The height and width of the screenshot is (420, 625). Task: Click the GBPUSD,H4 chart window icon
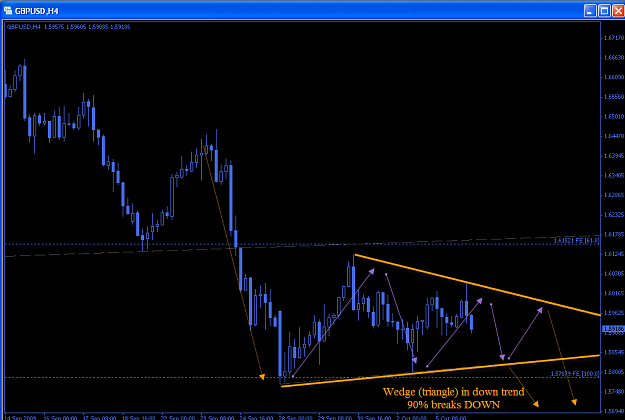(x=8, y=10)
